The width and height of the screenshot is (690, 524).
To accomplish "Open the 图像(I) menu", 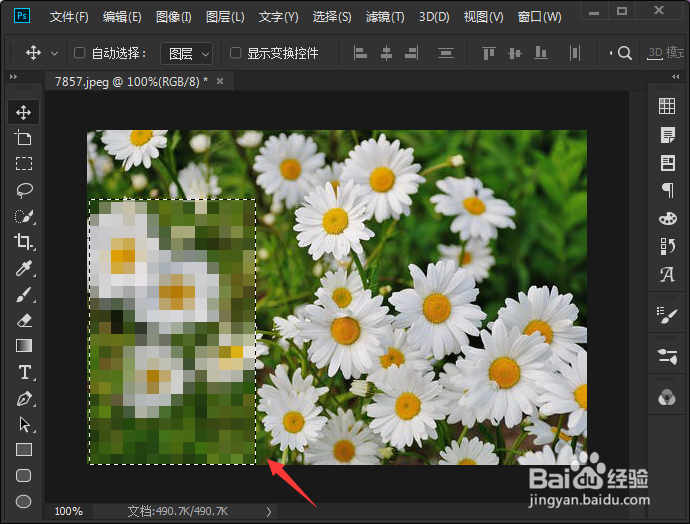I will point(173,17).
